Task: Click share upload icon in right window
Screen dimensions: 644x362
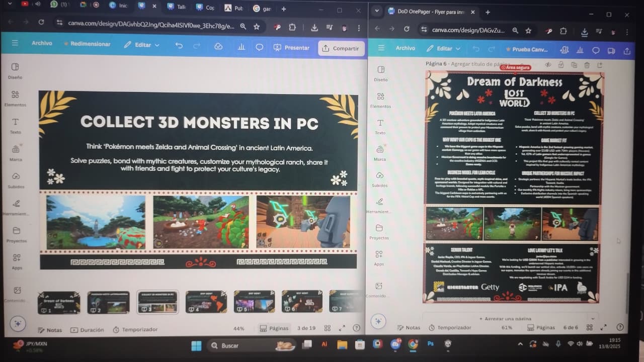Action: click(627, 51)
